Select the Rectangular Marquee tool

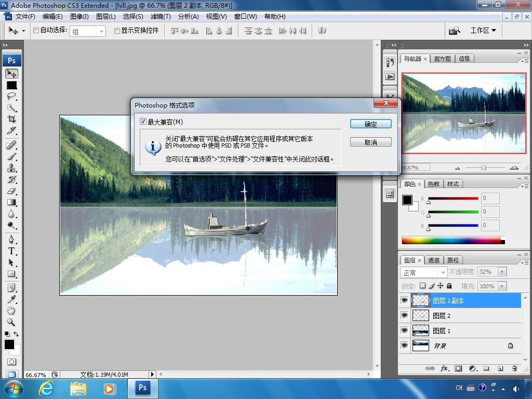pos(12,85)
